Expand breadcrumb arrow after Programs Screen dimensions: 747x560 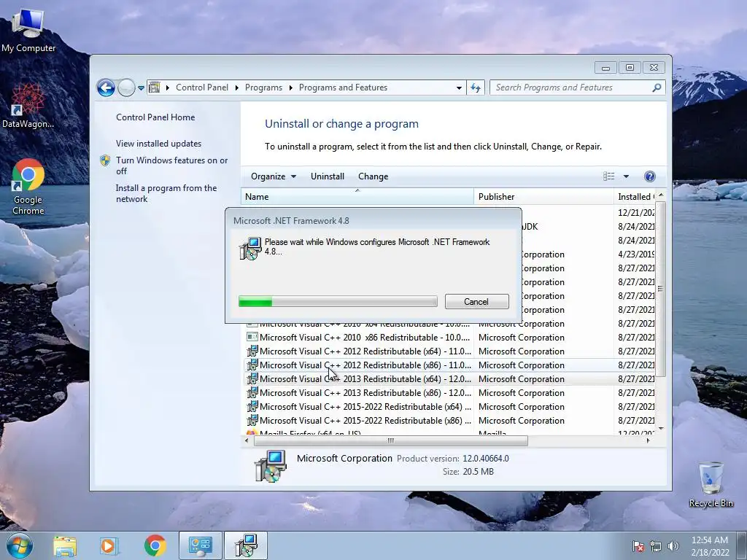(x=290, y=87)
